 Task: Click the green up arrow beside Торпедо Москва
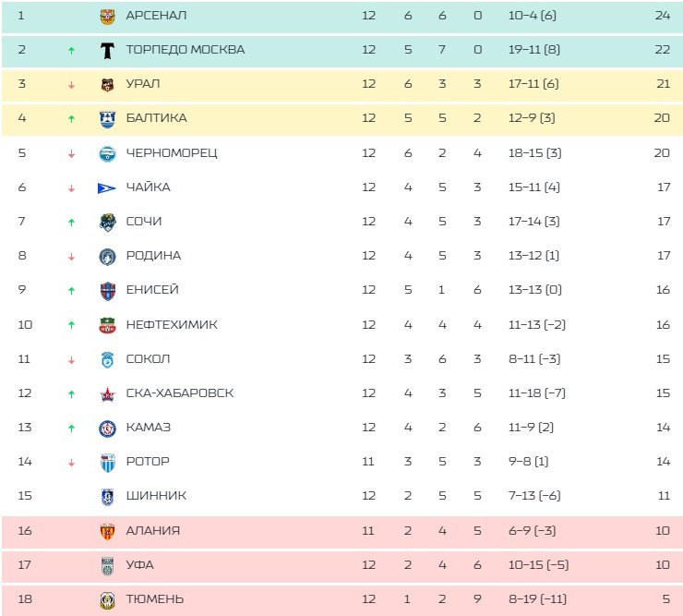(x=71, y=50)
